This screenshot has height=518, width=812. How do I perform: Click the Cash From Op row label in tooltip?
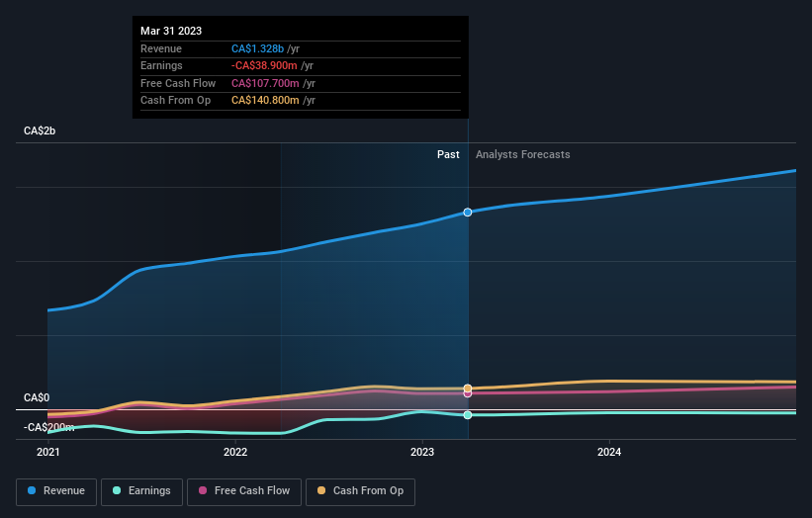point(175,101)
